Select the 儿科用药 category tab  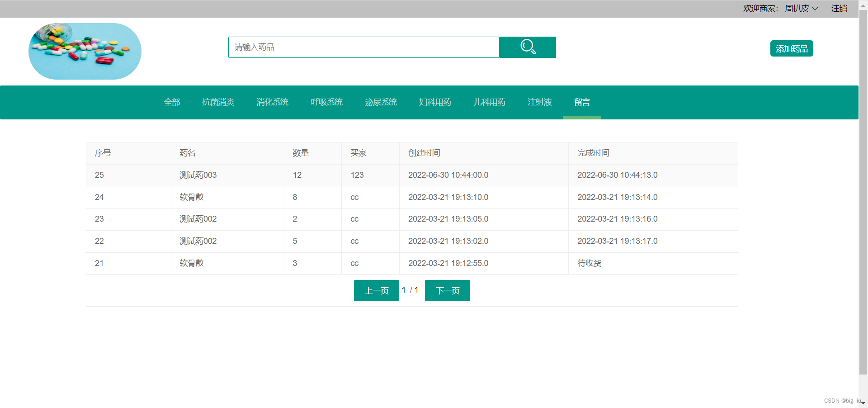tap(489, 102)
